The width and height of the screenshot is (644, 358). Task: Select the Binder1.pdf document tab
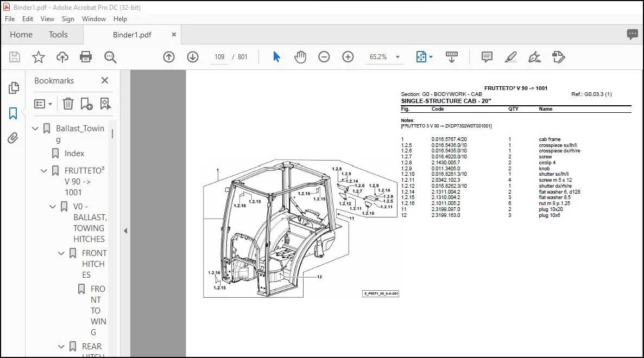tap(132, 35)
